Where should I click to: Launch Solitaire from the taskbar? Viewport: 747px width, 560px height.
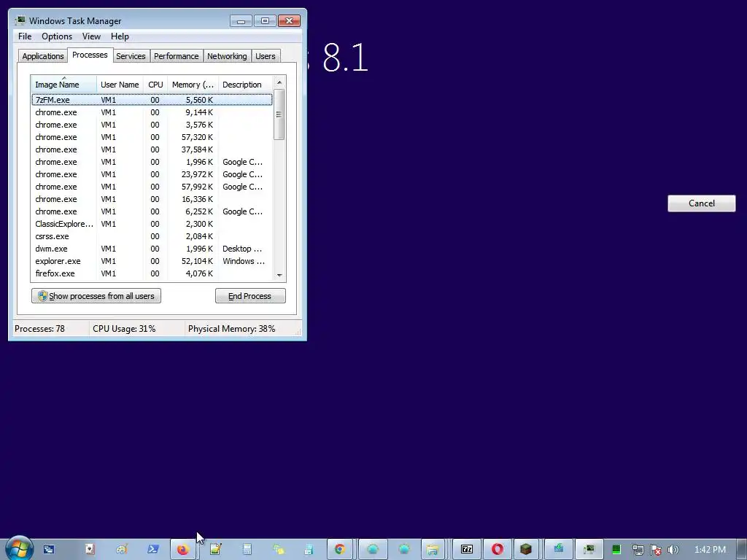pyautogui.click(x=90, y=550)
